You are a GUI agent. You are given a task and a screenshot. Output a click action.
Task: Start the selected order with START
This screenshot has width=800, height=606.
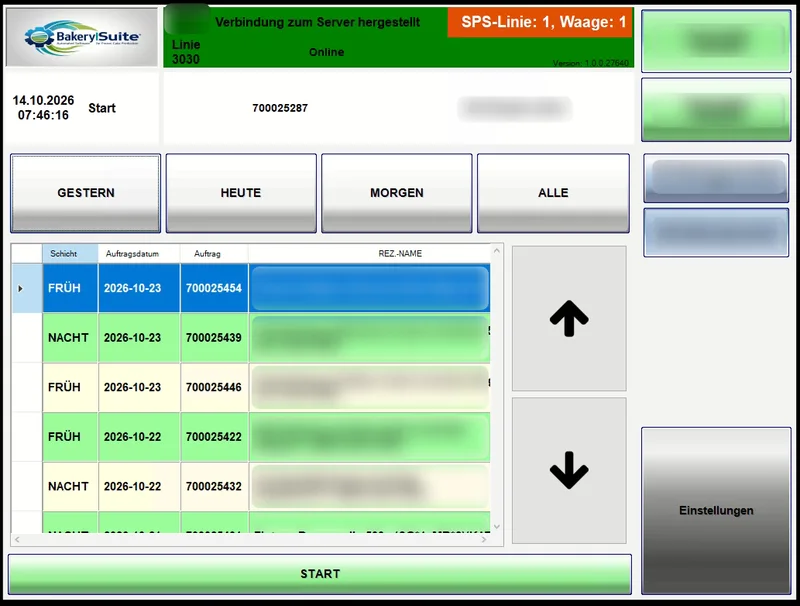coord(320,574)
